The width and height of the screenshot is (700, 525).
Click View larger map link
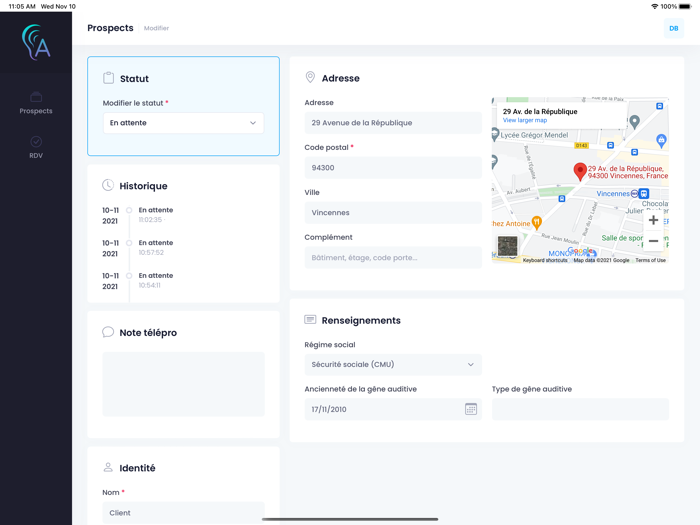[x=525, y=121]
